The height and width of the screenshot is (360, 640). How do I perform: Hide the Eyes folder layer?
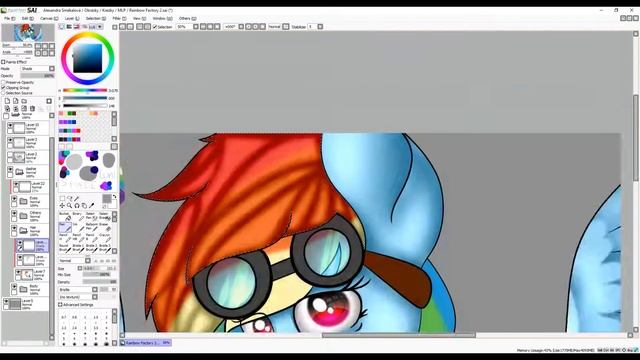(x=14, y=198)
